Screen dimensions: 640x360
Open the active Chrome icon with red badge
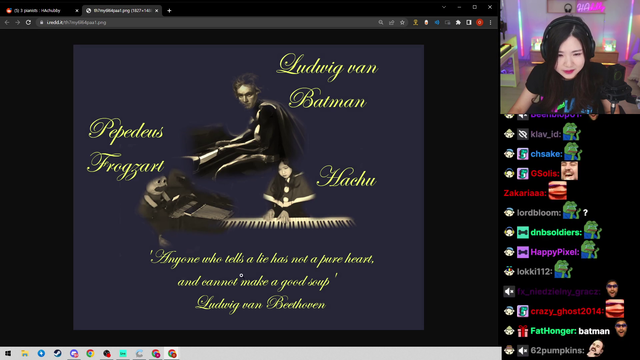[x=172, y=353]
